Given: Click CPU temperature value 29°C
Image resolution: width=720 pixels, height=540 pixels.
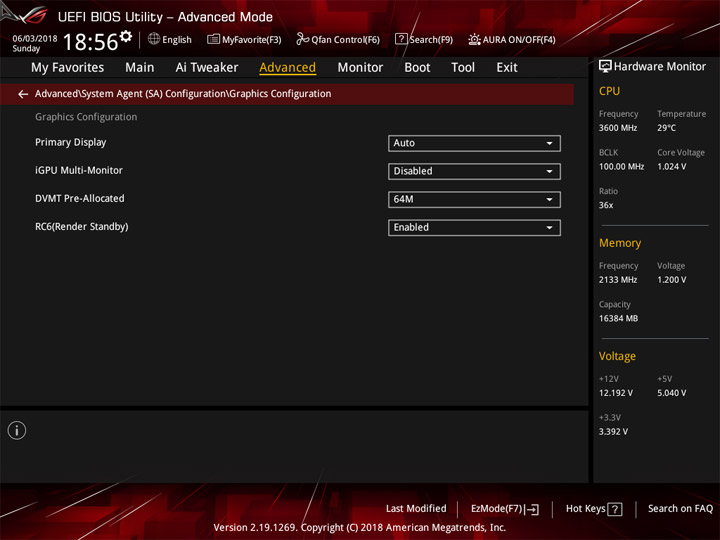Looking at the screenshot, I should [666, 128].
